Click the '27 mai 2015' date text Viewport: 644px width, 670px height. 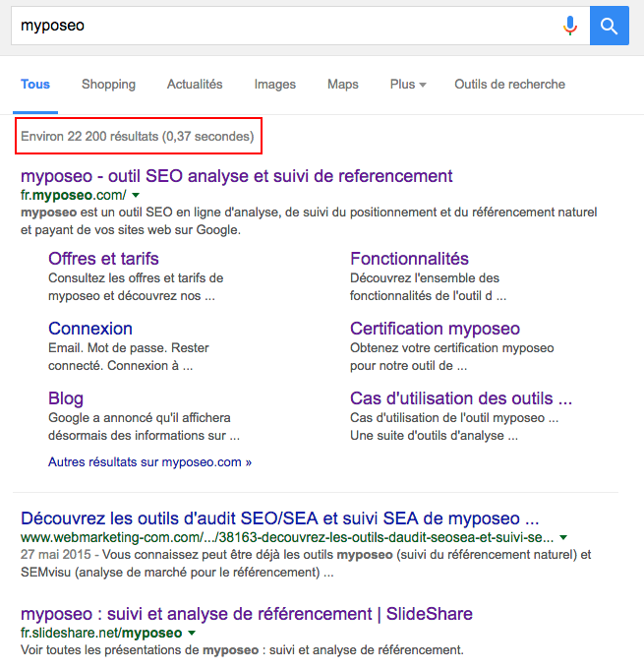coord(56,555)
